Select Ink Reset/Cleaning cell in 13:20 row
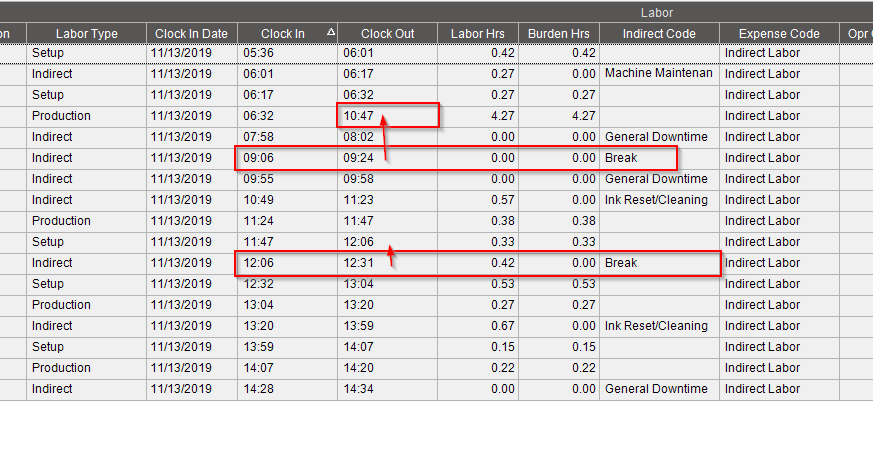This screenshot has width=873, height=470. click(659, 326)
